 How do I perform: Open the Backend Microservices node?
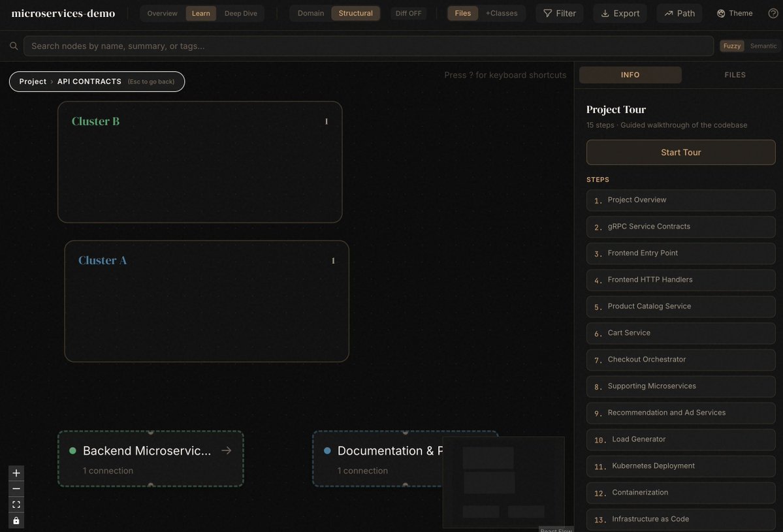151,459
